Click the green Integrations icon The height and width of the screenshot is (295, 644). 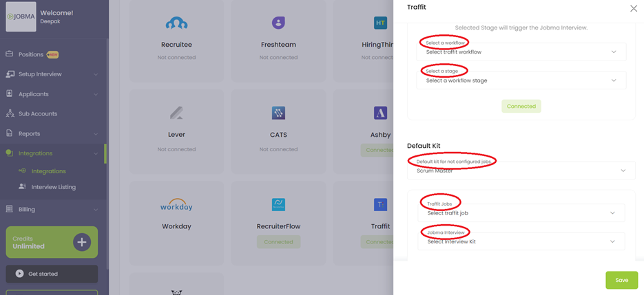point(10,153)
